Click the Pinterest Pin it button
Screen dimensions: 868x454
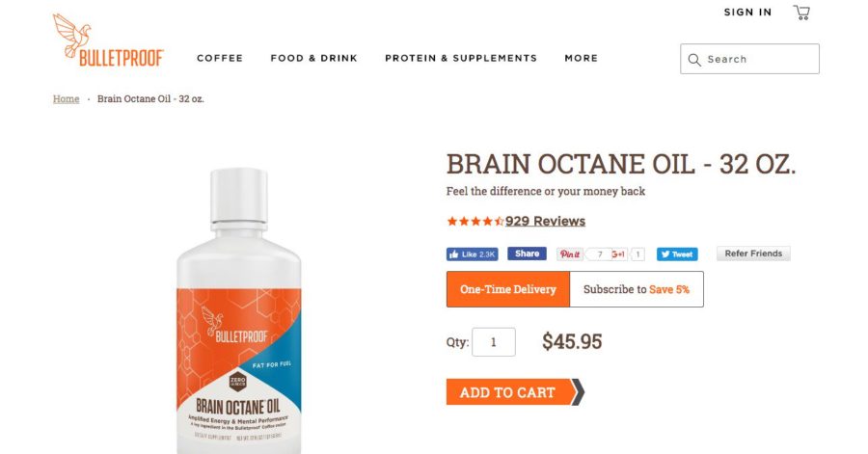pos(570,254)
